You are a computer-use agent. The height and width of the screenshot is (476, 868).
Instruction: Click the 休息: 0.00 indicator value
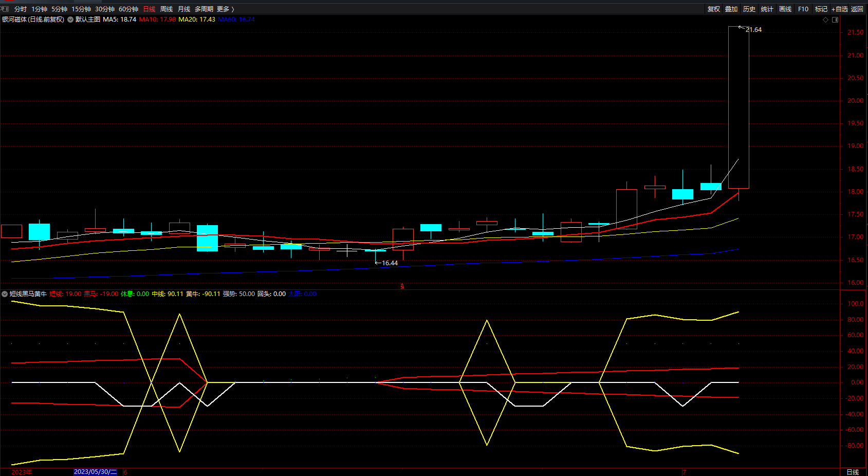(x=135, y=294)
